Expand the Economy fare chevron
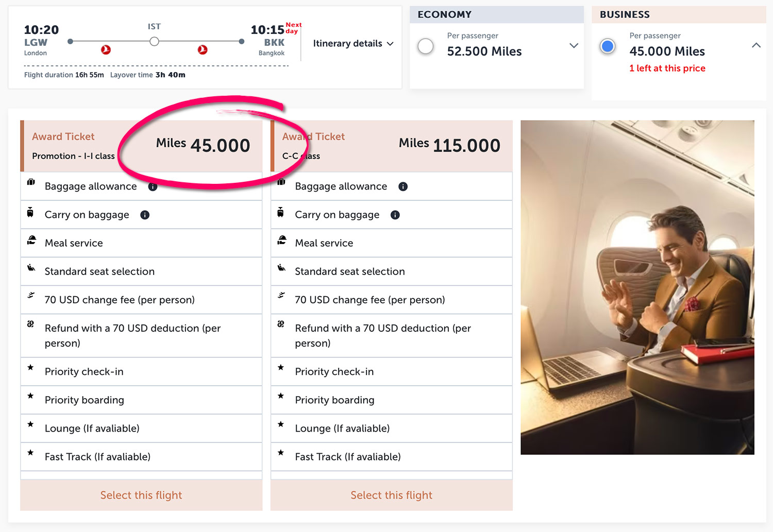Viewport: 773px width, 532px height. point(574,46)
